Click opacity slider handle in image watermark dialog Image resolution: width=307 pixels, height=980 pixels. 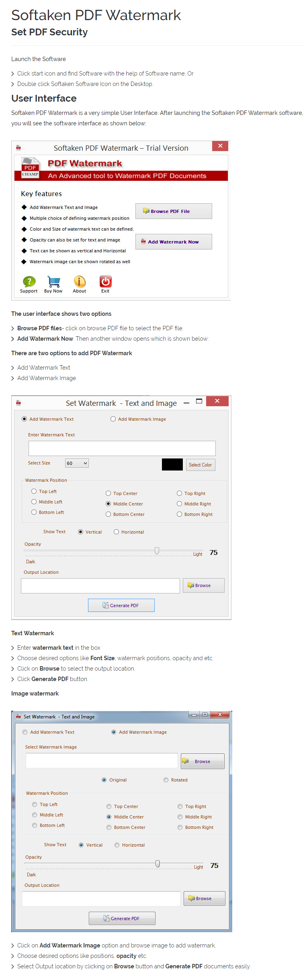coord(158,863)
